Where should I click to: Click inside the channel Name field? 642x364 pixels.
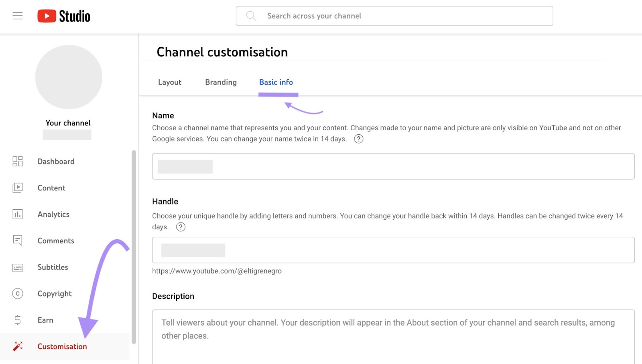click(393, 166)
